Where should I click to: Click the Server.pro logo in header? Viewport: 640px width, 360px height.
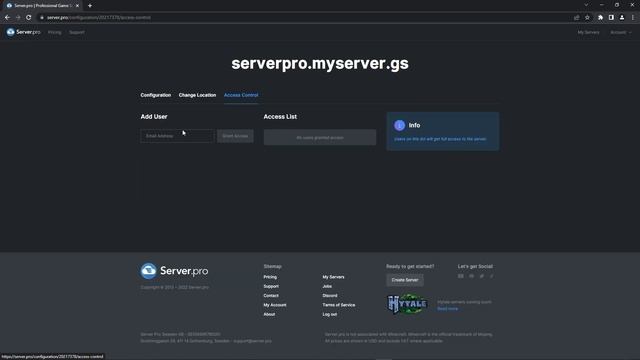click(x=23, y=32)
